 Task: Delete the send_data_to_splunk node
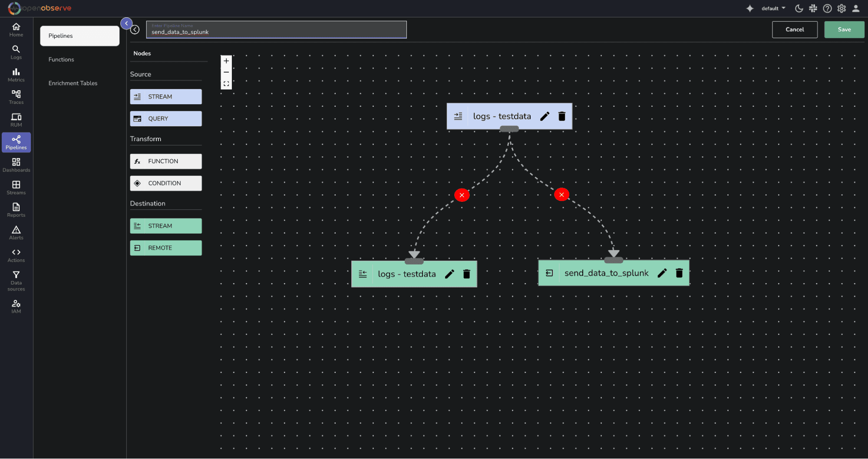pyautogui.click(x=679, y=273)
